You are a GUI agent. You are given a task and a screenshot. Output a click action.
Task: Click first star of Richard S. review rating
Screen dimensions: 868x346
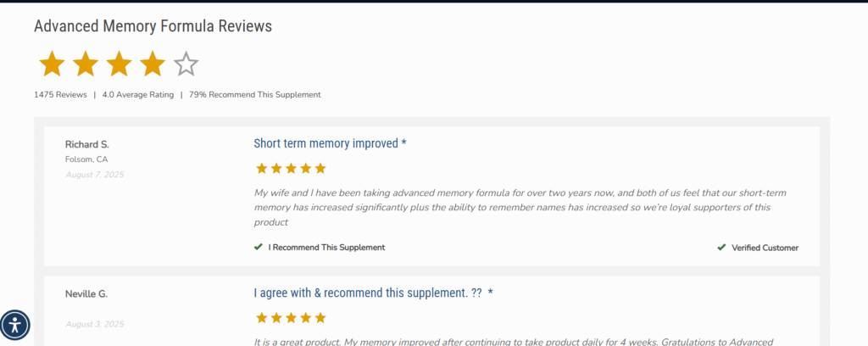click(x=262, y=168)
